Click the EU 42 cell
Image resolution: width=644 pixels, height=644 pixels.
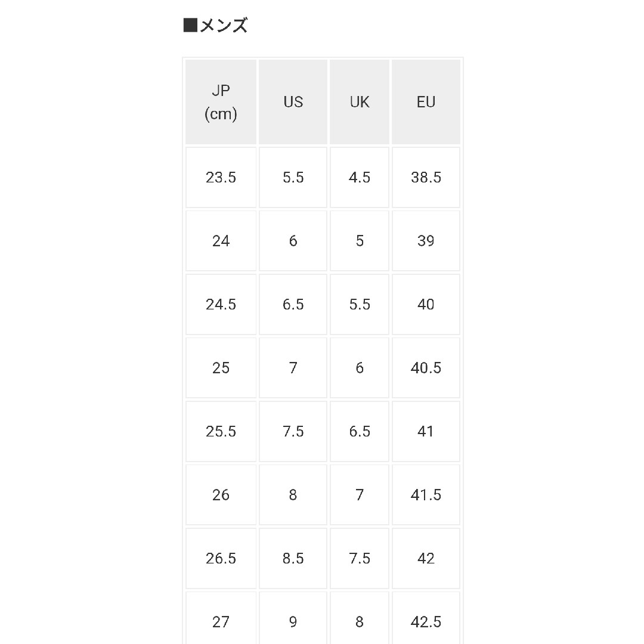(426, 559)
